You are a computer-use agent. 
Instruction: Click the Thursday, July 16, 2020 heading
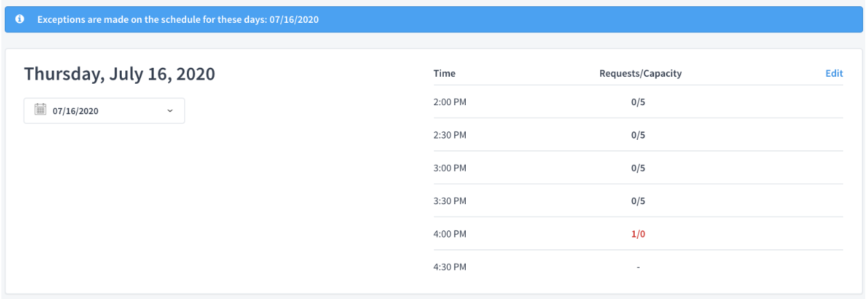pos(120,74)
